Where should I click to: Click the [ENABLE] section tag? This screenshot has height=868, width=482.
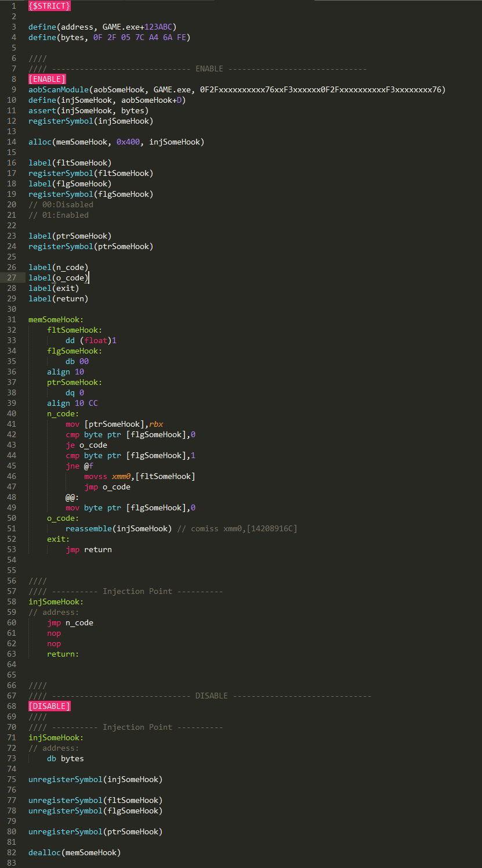pos(47,79)
